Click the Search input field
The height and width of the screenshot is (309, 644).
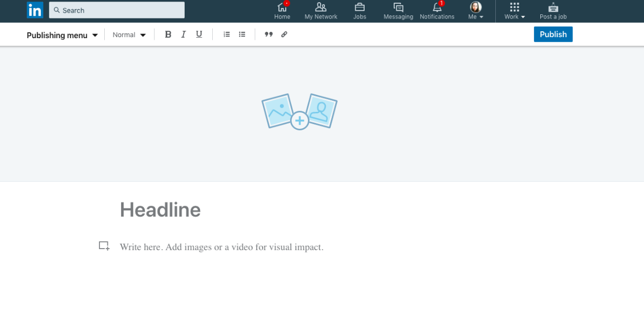[117, 10]
